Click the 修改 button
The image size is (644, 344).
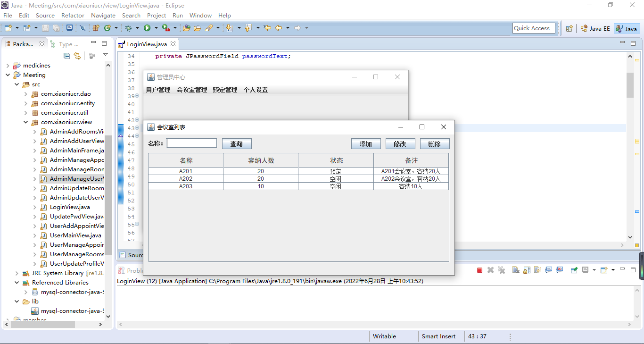pyautogui.click(x=400, y=144)
